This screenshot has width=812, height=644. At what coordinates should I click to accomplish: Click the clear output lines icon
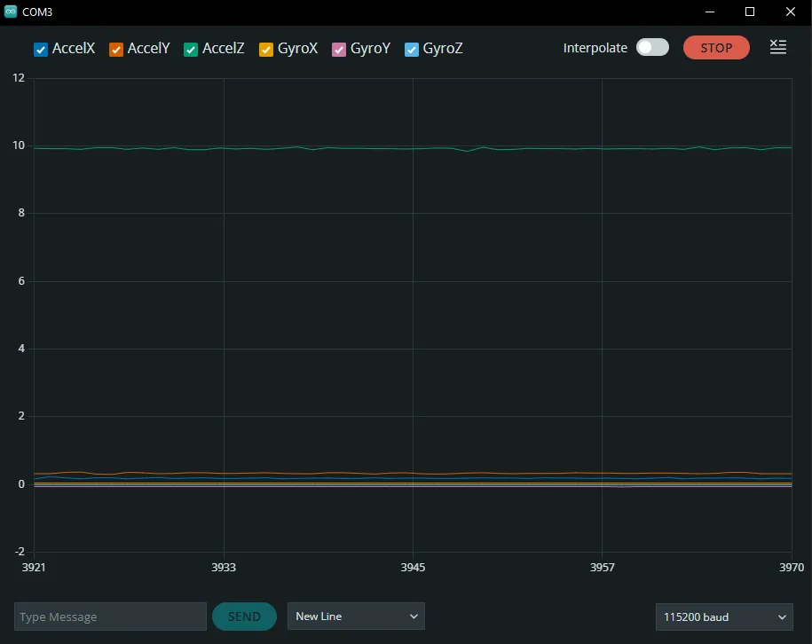[x=777, y=48]
